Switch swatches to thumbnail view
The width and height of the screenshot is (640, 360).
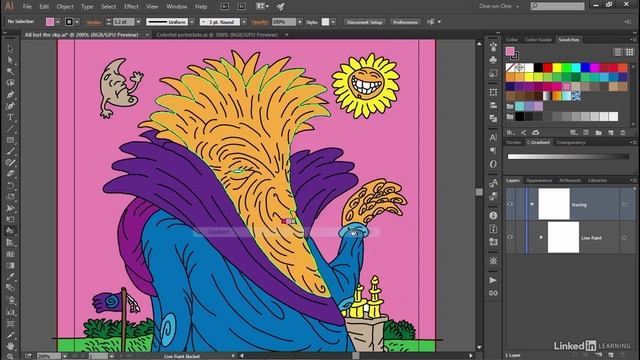coord(629,52)
